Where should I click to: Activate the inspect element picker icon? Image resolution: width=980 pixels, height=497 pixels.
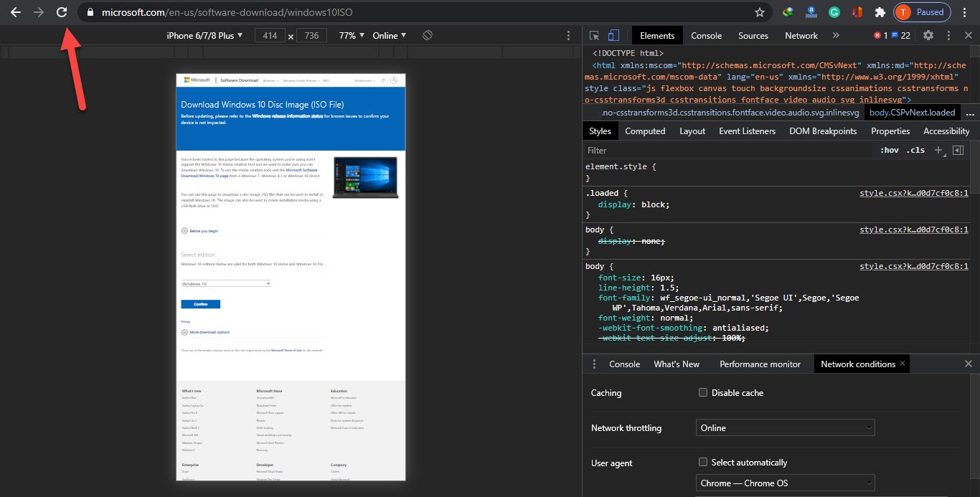(595, 35)
